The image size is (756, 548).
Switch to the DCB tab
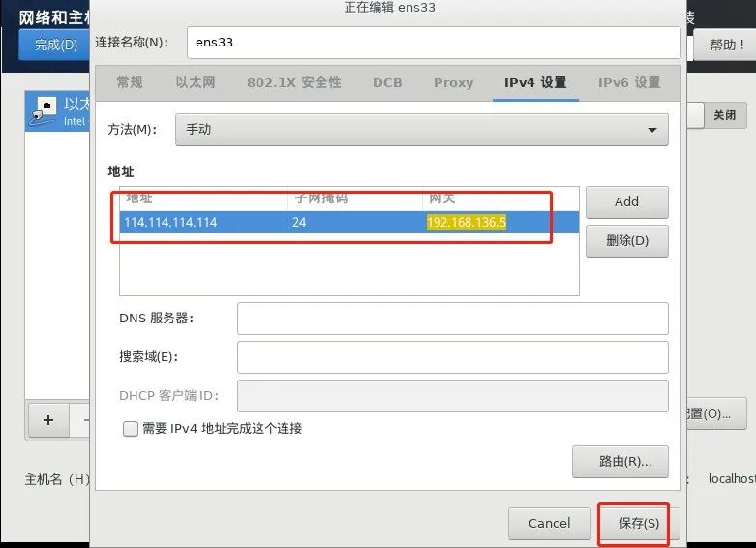[x=387, y=82]
